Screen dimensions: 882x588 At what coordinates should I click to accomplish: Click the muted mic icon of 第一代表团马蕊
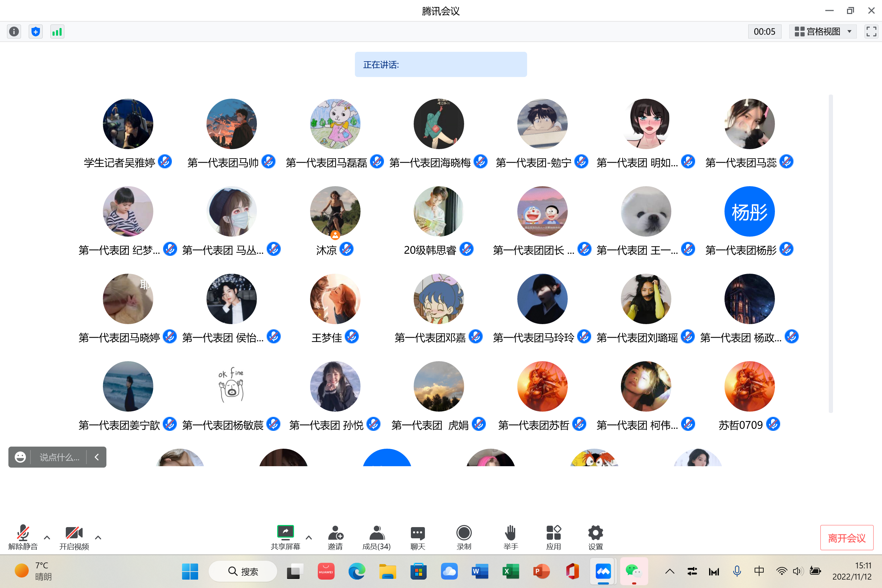point(786,162)
